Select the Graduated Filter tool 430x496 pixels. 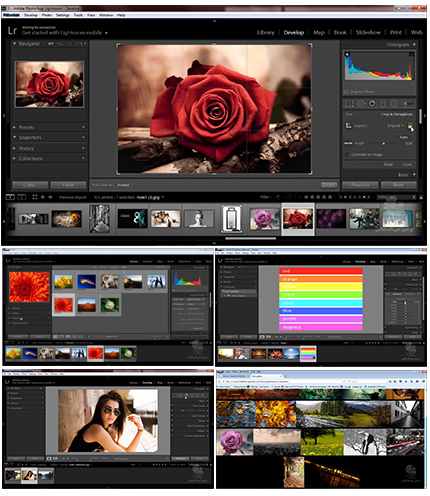383,104
